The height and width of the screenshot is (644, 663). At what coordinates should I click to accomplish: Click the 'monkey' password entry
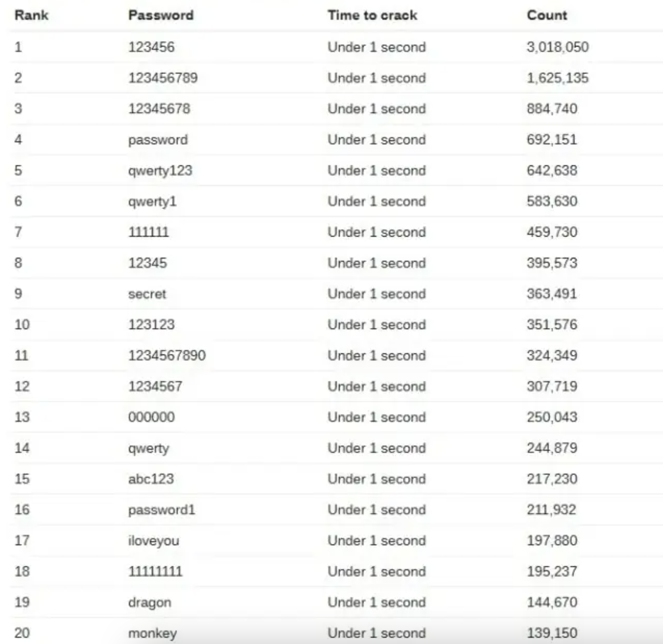coord(152,633)
